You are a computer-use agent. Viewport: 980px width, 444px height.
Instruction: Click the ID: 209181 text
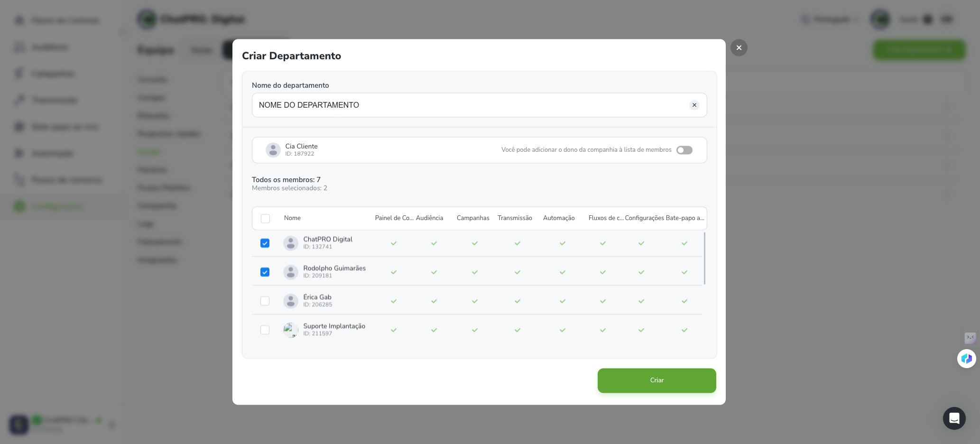[x=318, y=276]
